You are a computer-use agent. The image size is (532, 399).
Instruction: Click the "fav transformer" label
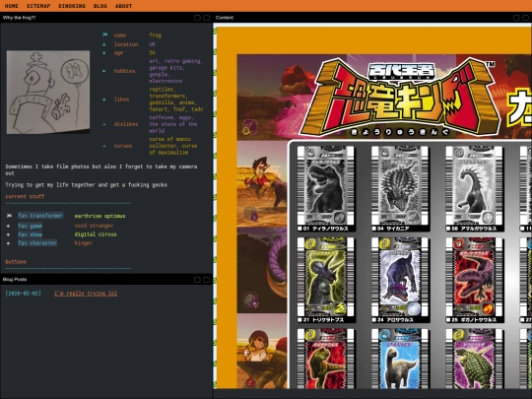pos(40,216)
